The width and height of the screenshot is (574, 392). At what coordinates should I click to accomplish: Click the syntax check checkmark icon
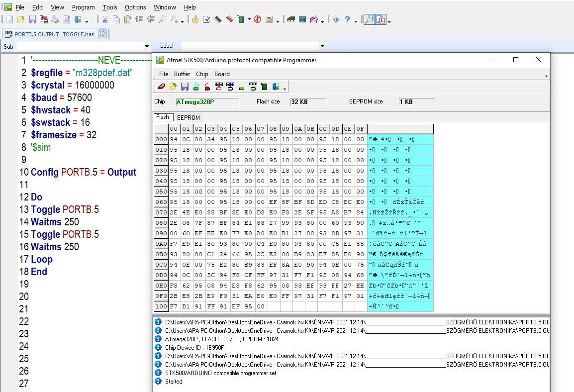206,20
